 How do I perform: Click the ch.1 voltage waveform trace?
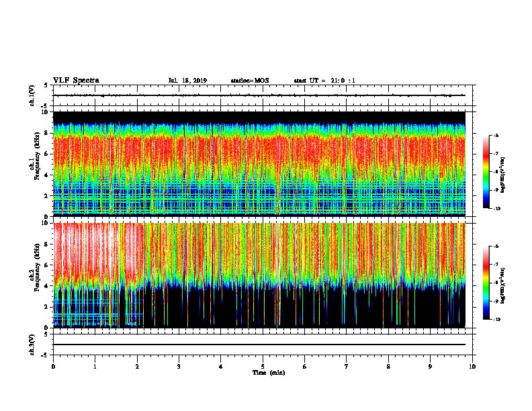point(259,95)
